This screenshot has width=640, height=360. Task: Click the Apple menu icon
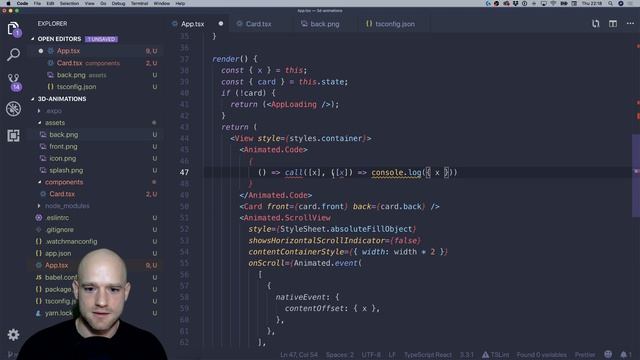[8, 3]
